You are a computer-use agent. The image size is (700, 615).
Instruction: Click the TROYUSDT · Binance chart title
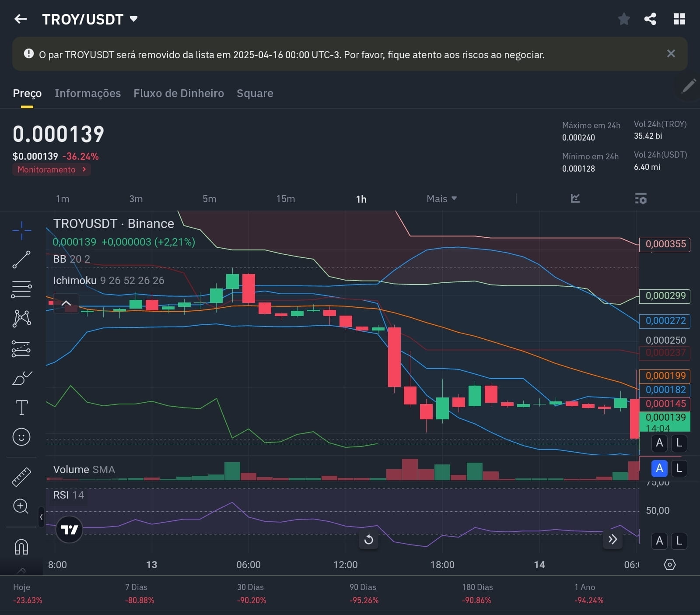click(114, 224)
